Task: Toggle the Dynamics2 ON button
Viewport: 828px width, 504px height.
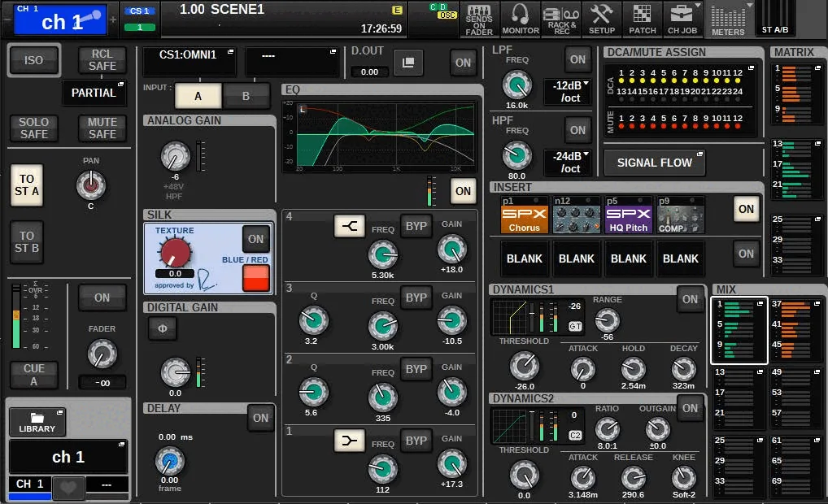Action: (691, 408)
